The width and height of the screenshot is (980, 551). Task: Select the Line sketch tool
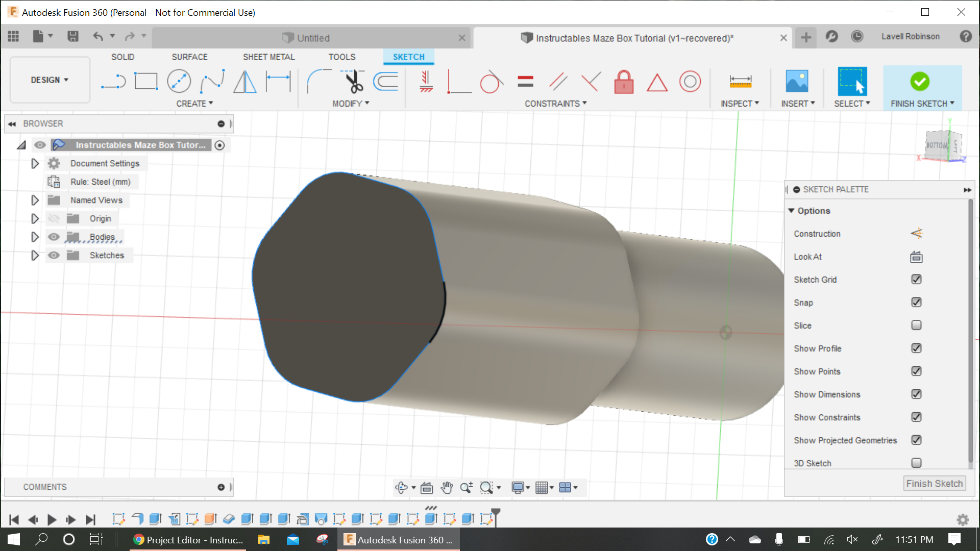(x=113, y=81)
